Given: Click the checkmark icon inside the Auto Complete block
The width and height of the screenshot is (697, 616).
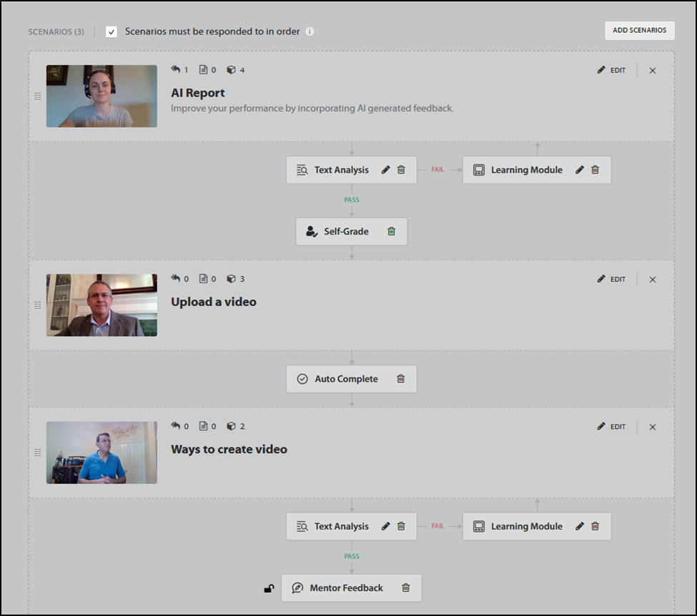Looking at the screenshot, I should coord(302,379).
